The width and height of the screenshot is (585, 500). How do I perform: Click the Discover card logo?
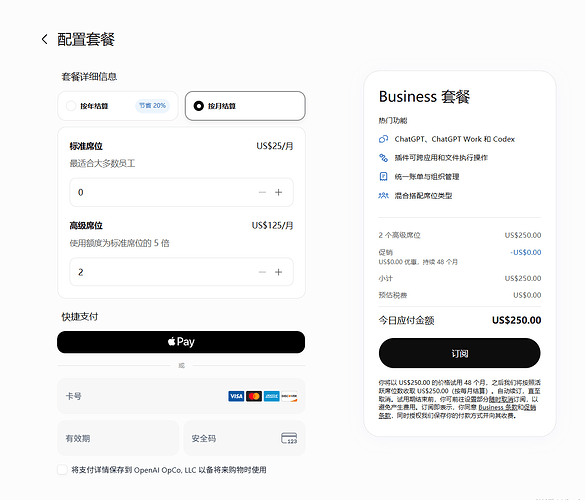tap(289, 396)
